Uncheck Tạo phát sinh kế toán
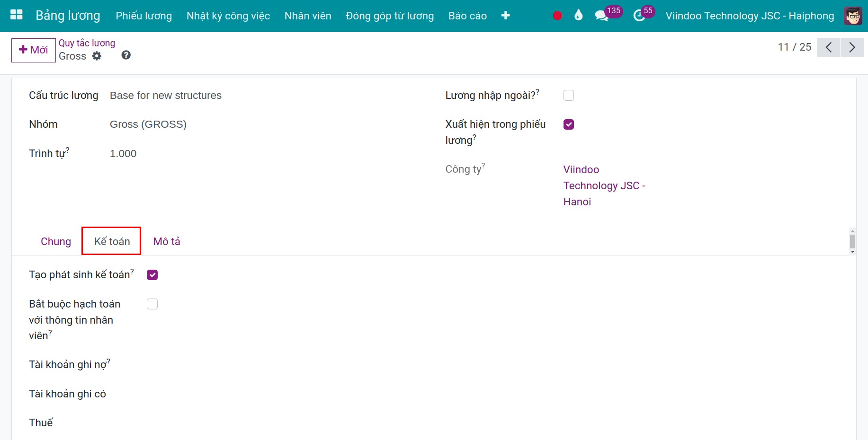The width and height of the screenshot is (868, 440). [x=152, y=275]
